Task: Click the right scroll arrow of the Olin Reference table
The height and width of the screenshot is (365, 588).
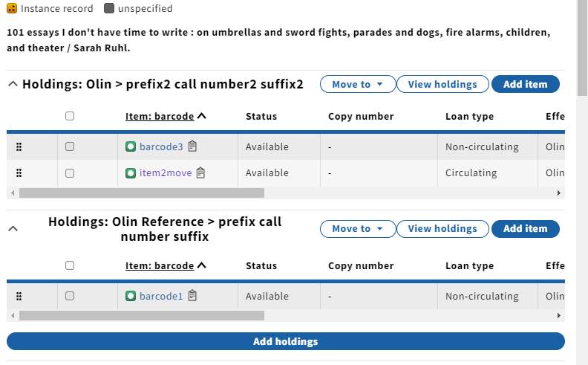Action: coord(559,315)
